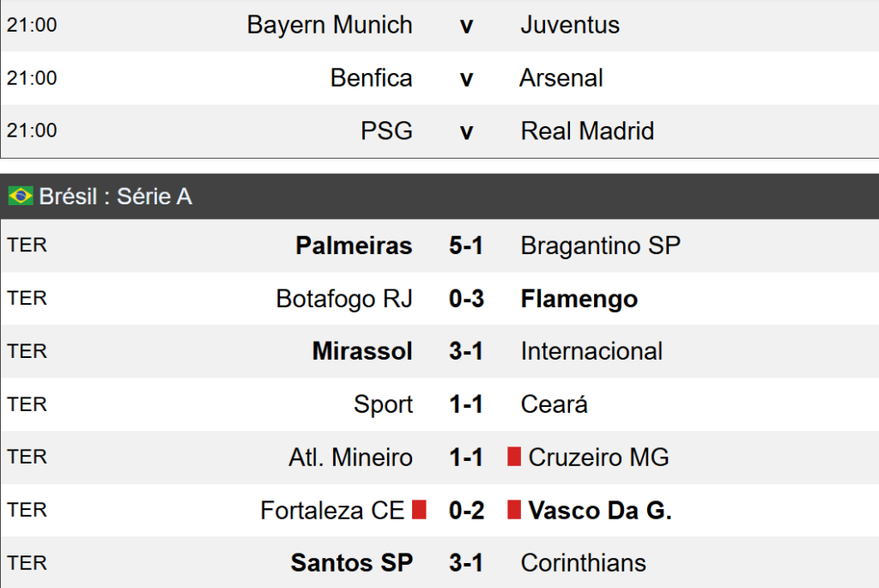Click the Brazil flag icon

[x=21, y=197]
